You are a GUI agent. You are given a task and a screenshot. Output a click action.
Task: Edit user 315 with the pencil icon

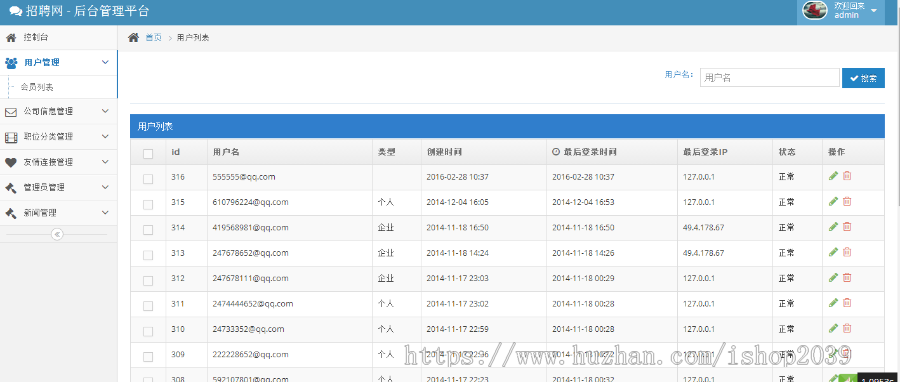(x=833, y=201)
